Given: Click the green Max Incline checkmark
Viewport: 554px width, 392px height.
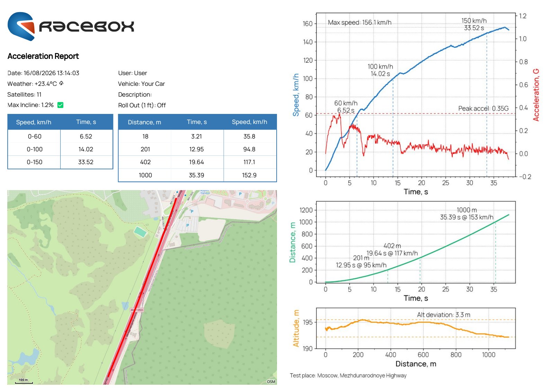Looking at the screenshot, I should (x=60, y=105).
